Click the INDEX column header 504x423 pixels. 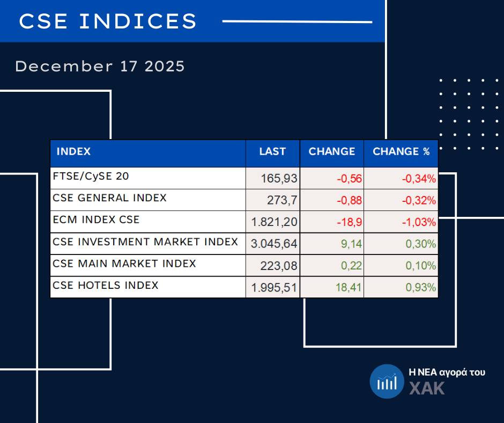[x=73, y=151]
